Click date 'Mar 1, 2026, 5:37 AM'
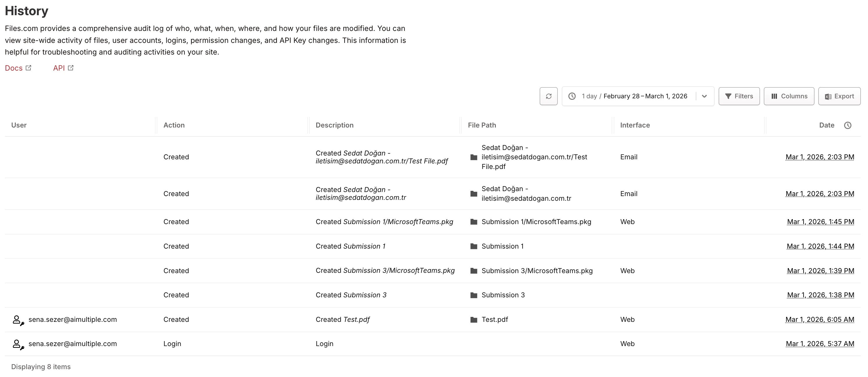 820,344
